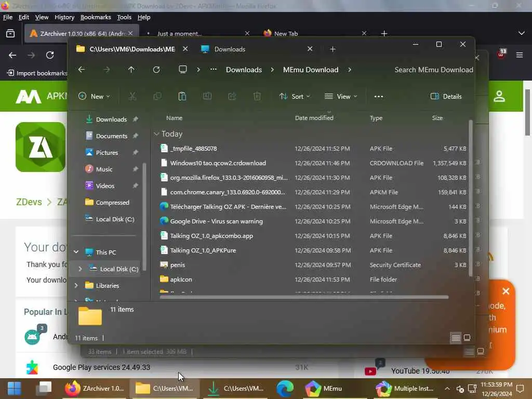Click in Search MEmu Download field
This screenshot has width=532, height=399.
(x=434, y=70)
